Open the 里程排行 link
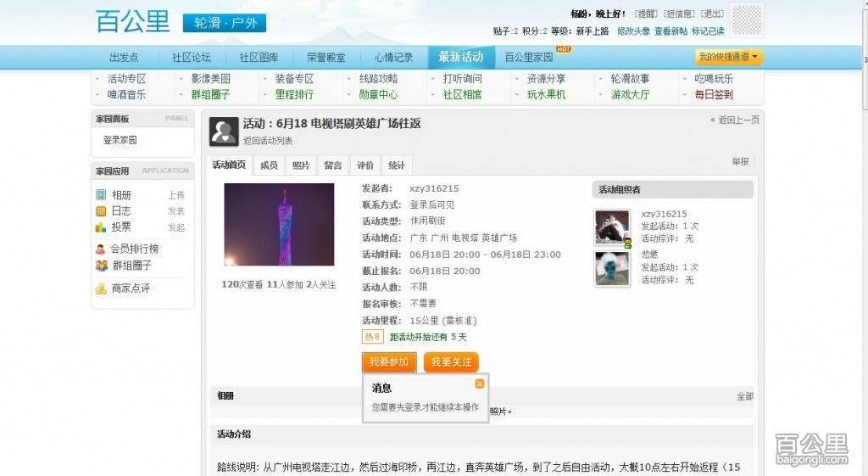 [294, 95]
